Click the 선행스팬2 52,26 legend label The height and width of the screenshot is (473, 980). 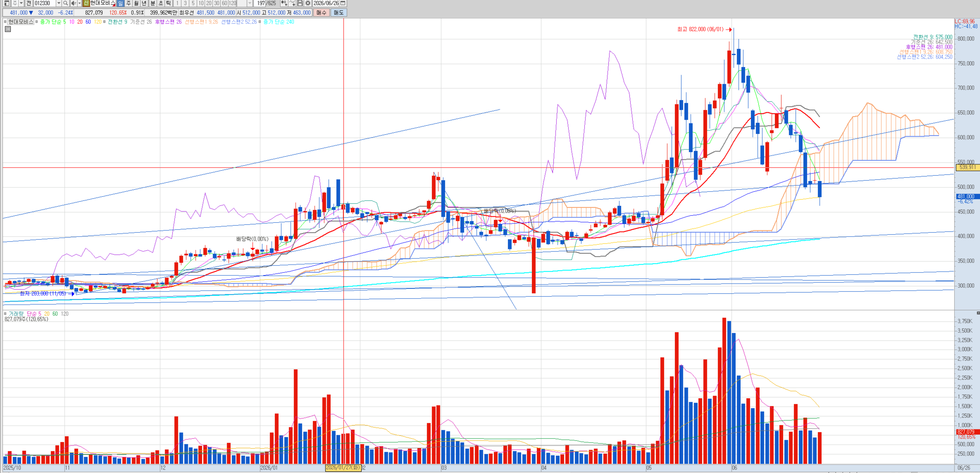coord(239,22)
